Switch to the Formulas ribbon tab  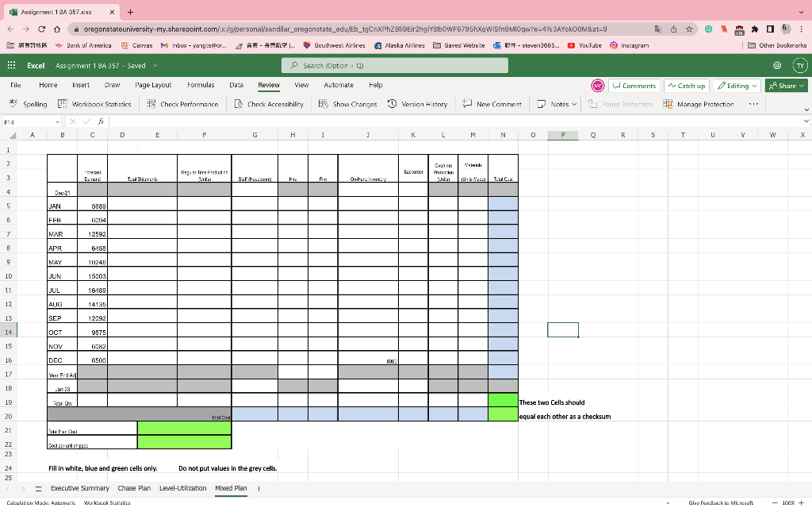click(x=201, y=84)
